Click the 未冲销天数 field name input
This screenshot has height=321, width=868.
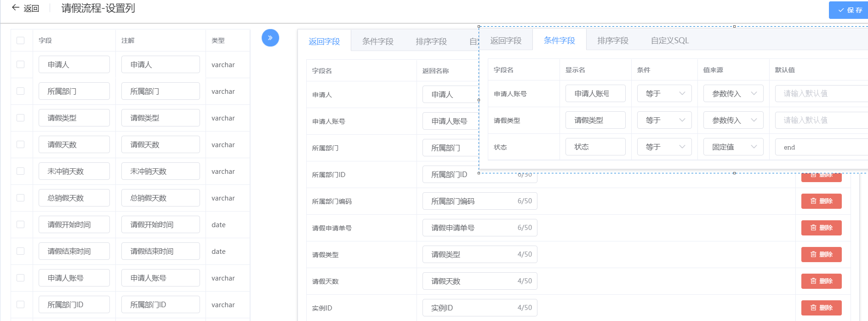74,171
